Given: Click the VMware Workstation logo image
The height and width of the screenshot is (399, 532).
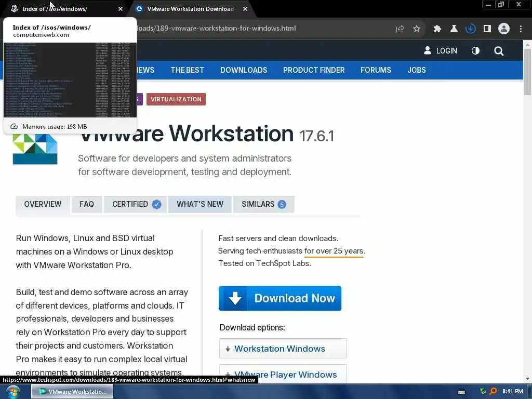Looking at the screenshot, I should coord(35,149).
